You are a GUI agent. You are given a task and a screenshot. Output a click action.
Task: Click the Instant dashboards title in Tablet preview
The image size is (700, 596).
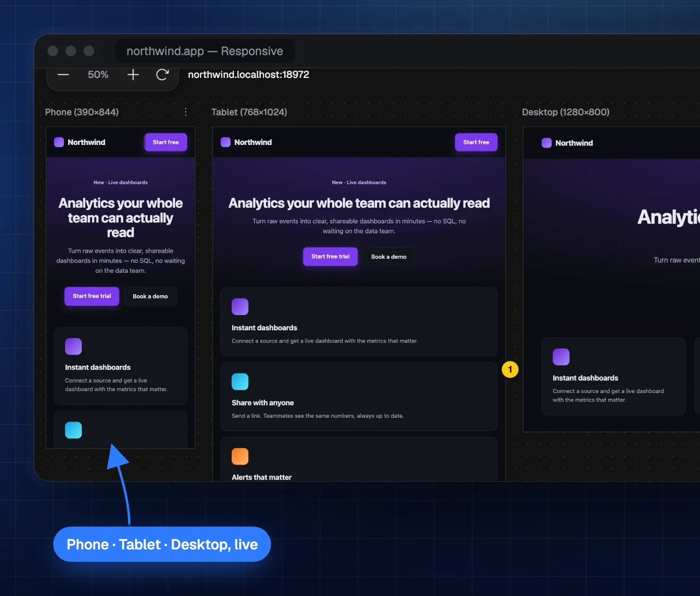click(x=264, y=328)
